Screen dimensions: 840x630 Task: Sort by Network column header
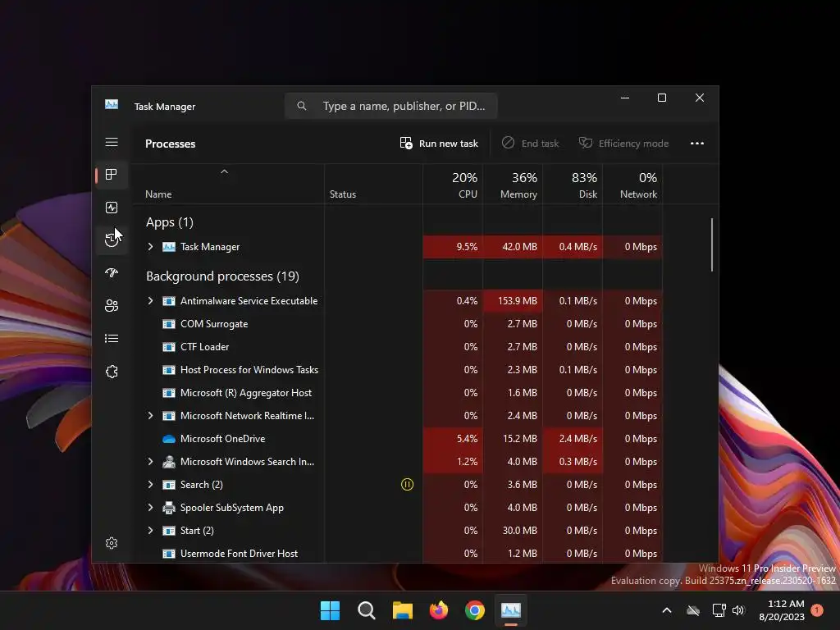[x=632, y=185]
